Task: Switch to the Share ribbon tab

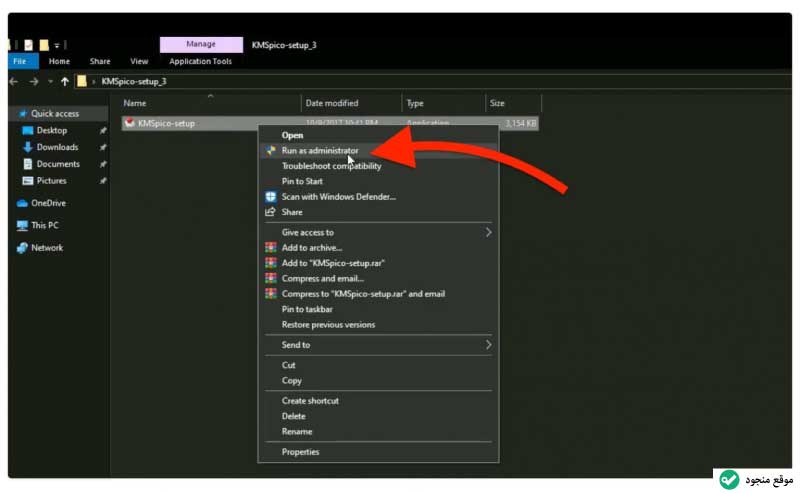Action: [x=100, y=61]
